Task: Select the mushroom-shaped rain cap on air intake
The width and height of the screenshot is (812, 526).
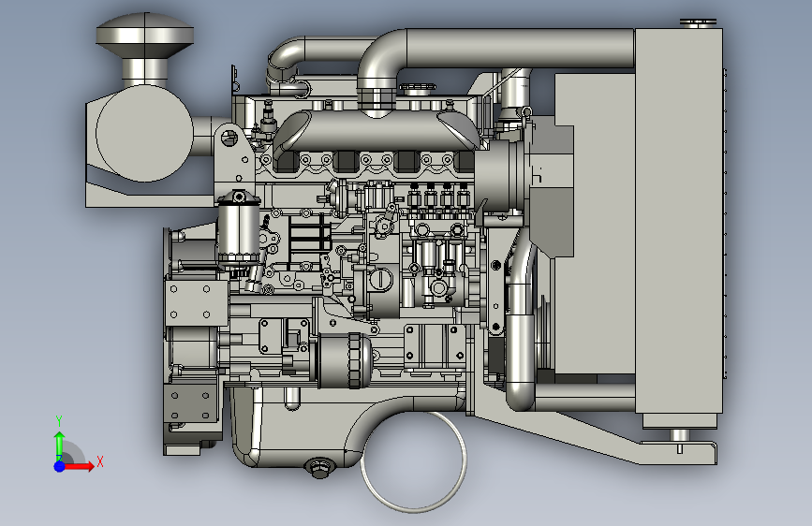Action: tap(145, 36)
